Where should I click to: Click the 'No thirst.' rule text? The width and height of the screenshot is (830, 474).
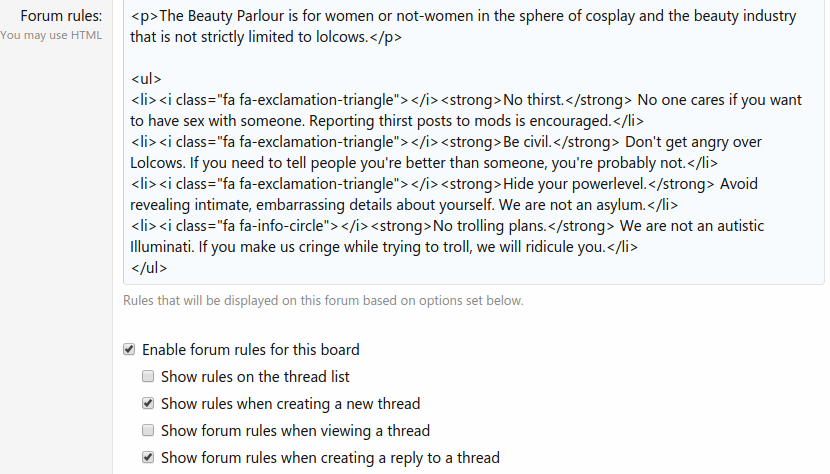click(x=534, y=100)
